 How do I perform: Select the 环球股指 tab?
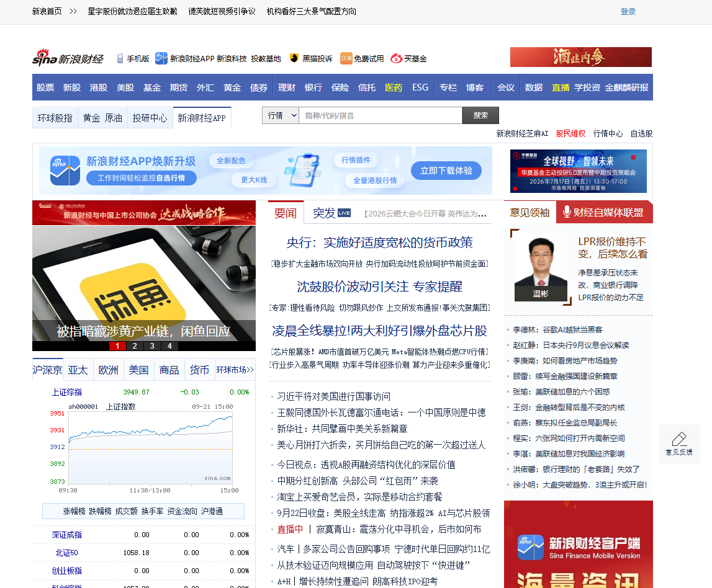click(x=55, y=118)
